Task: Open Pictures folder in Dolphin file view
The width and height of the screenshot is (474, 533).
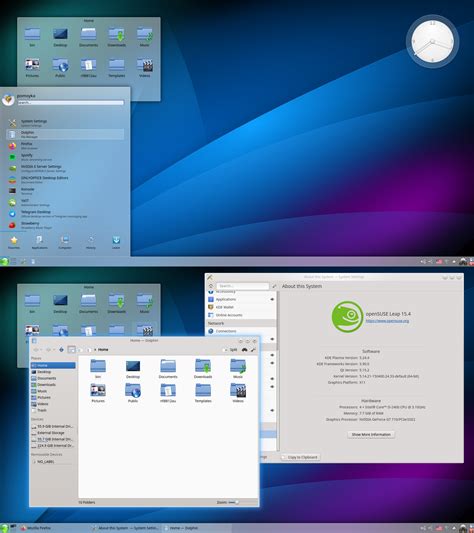Action: [x=98, y=393]
